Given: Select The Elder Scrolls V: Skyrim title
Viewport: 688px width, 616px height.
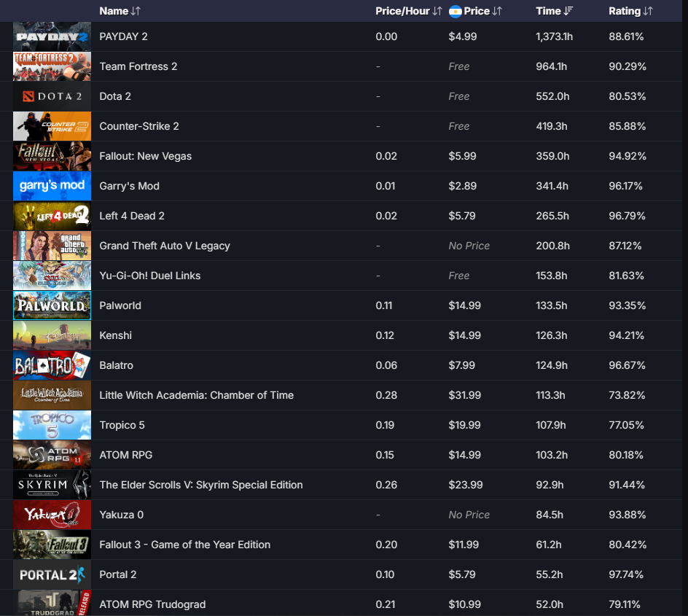Looking at the screenshot, I should click(x=201, y=484).
